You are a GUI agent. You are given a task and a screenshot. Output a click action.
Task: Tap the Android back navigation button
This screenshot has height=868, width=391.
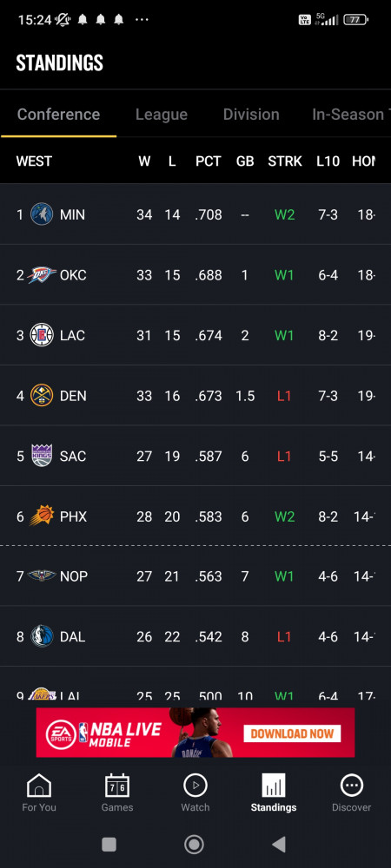[279, 845]
